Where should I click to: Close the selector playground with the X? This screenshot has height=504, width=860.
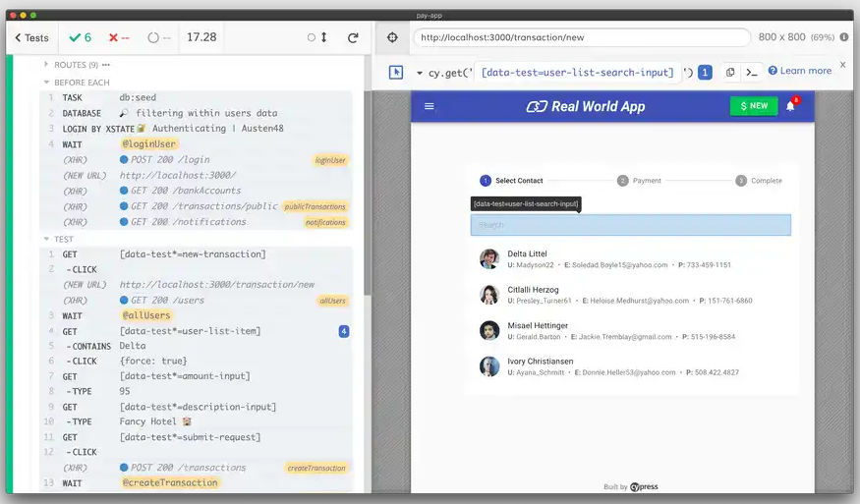(x=842, y=65)
